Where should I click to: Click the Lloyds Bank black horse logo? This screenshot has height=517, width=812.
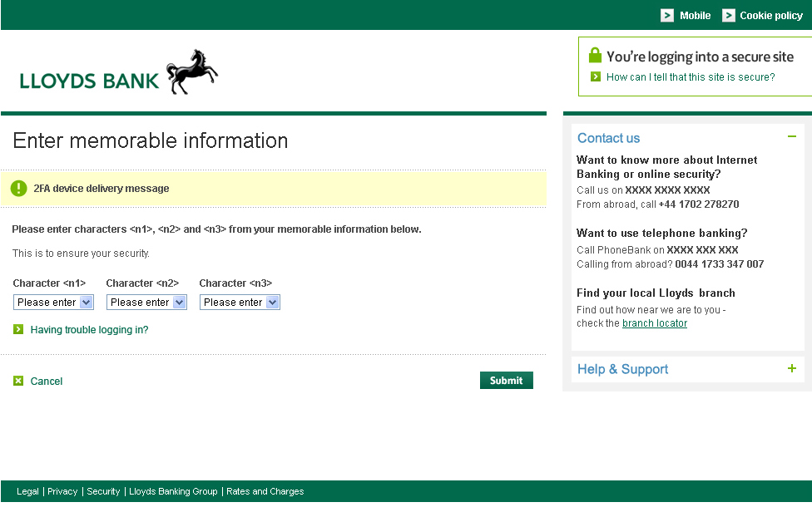point(191,71)
